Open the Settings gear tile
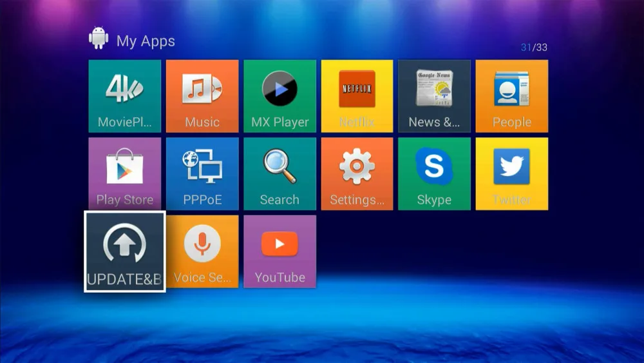644x363 pixels. (x=357, y=174)
